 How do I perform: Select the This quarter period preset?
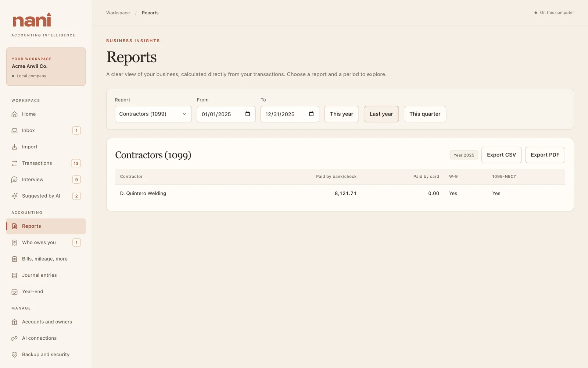click(425, 114)
